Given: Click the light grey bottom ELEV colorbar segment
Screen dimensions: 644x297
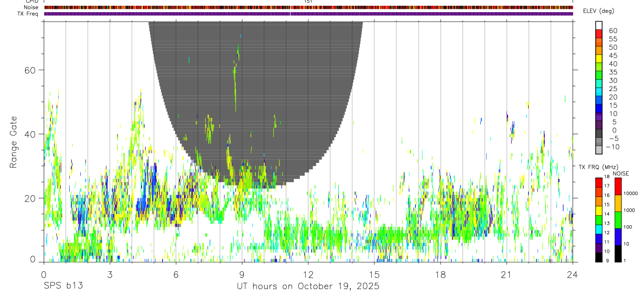Looking at the screenshot, I should [x=599, y=150].
